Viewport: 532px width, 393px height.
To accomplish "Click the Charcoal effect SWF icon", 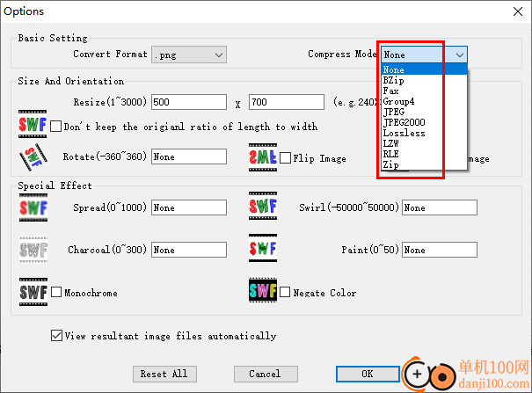I will click(x=33, y=250).
